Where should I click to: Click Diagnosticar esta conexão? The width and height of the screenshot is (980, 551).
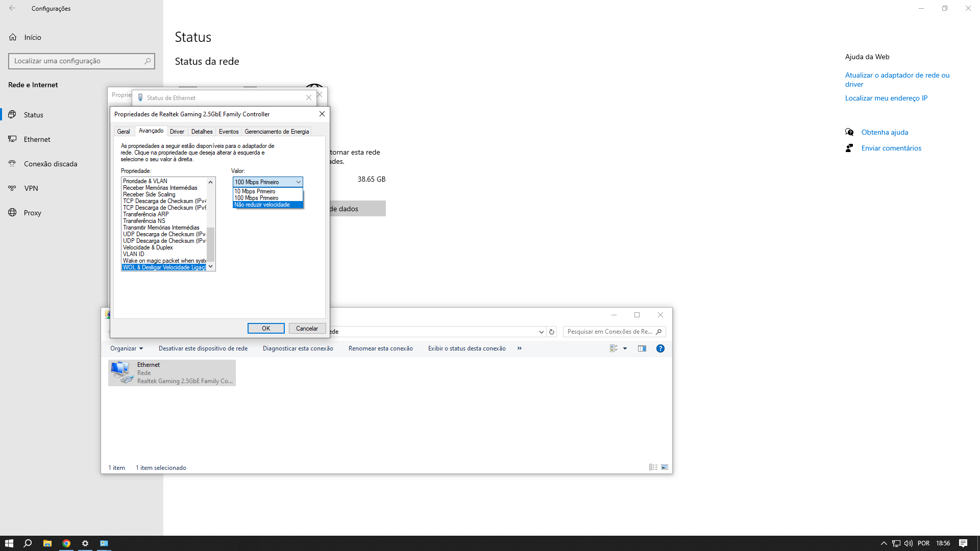tap(298, 348)
